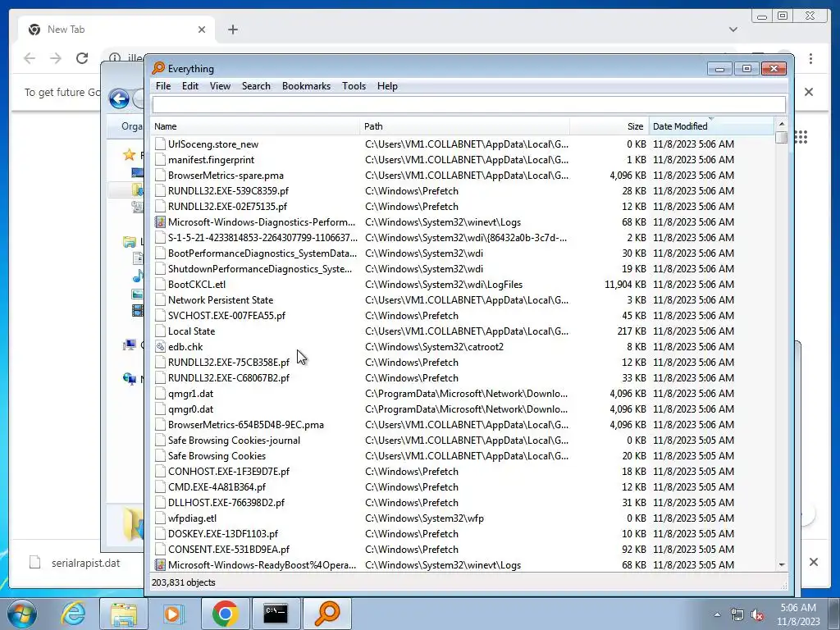Focus the Everything search box
Screen dimensions: 840x630
point(468,104)
